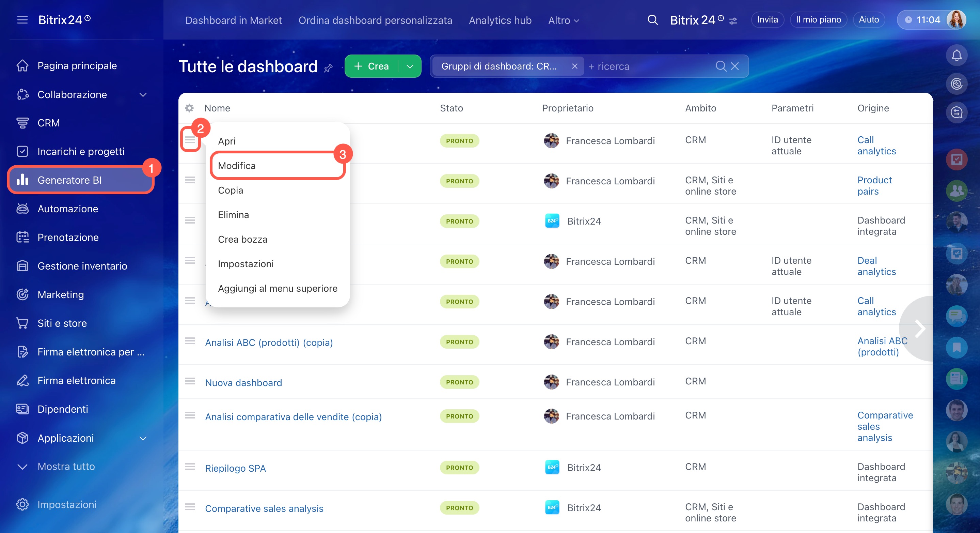Expand the Crea button dropdown arrow
Image resolution: width=980 pixels, height=533 pixels.
click(410, 66)
